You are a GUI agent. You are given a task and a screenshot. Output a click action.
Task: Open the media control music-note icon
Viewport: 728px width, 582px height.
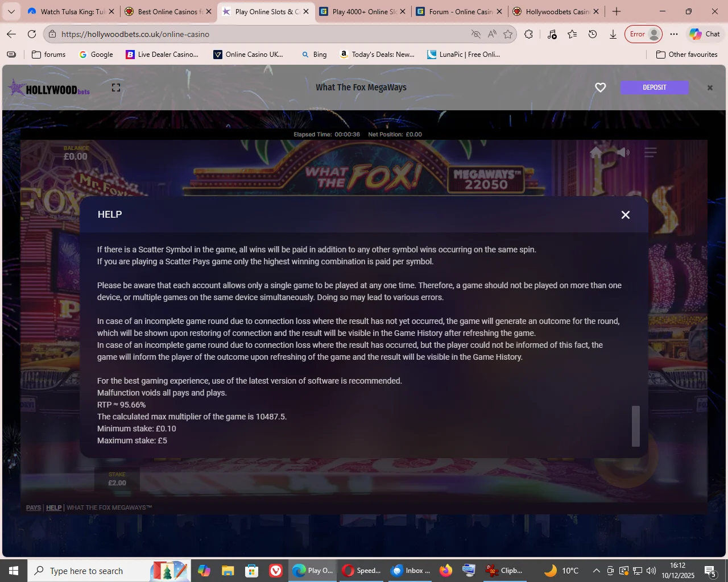552,34
